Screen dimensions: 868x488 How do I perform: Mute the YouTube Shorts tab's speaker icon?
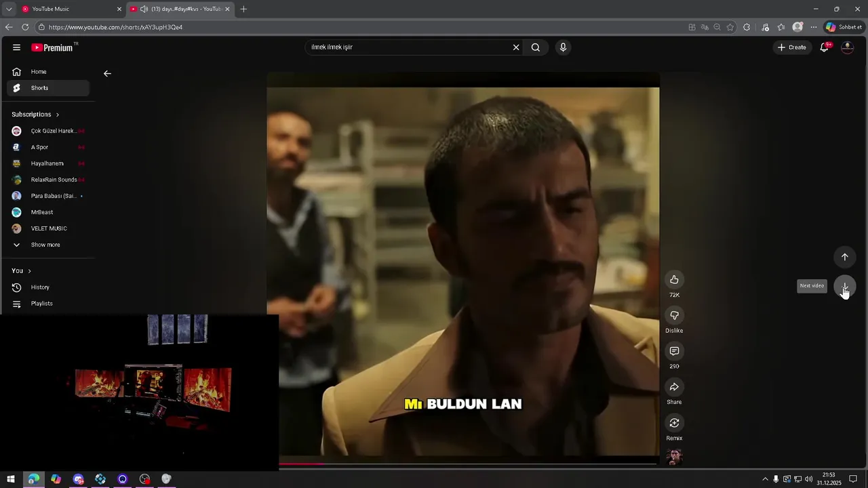tap(144, 9)
